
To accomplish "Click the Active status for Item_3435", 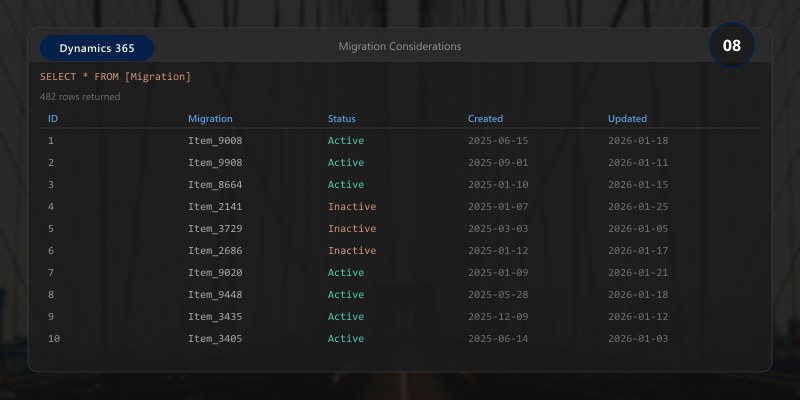I will pyautogui.click(x=345, y=316).
